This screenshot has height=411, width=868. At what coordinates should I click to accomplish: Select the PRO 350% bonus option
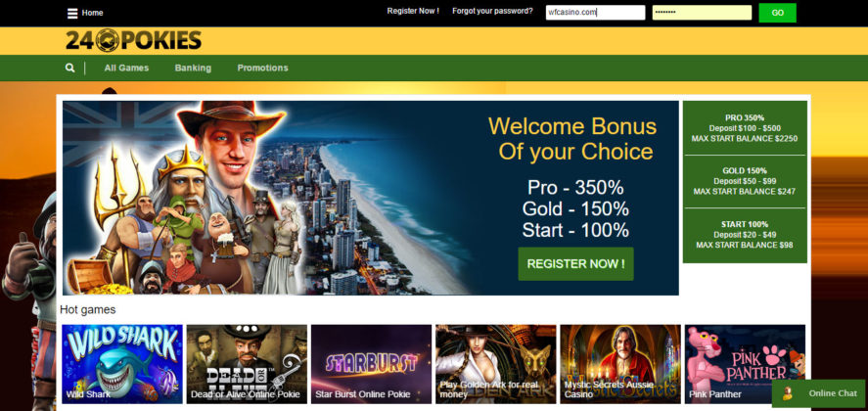(745, 128)
